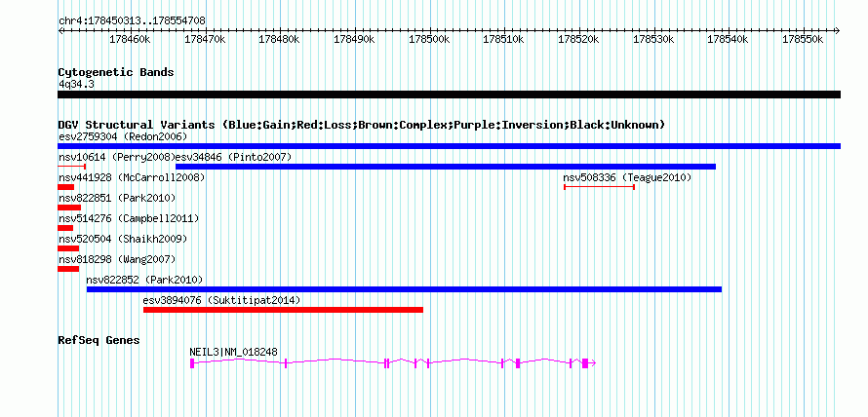Viewport: 868px width, 417px height.
Task: Click the nsv818298 (Wang2007) label
Action: click(117, 259)
